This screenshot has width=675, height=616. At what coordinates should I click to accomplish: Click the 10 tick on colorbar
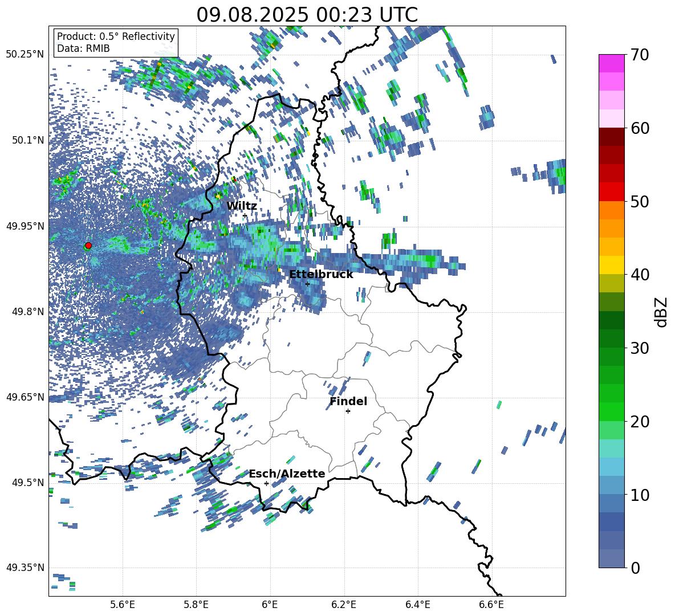pos(640,495)
